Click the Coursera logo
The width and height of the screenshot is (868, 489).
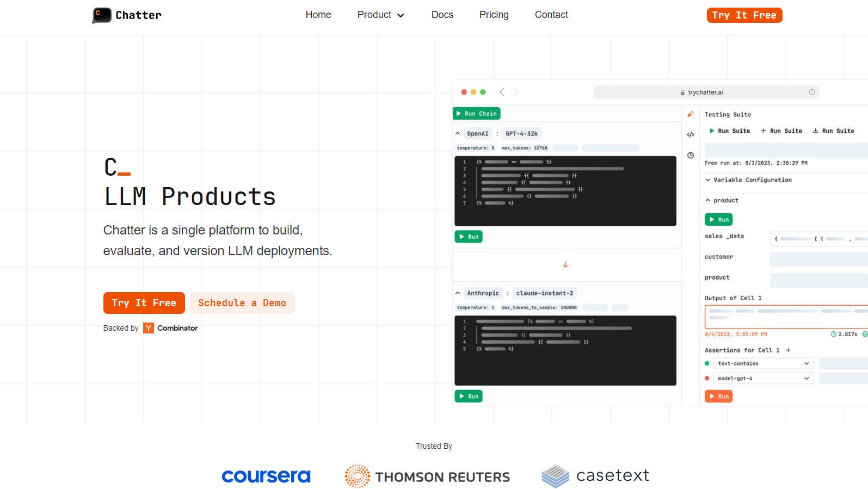pyautogui.click(x=266, y=476)
